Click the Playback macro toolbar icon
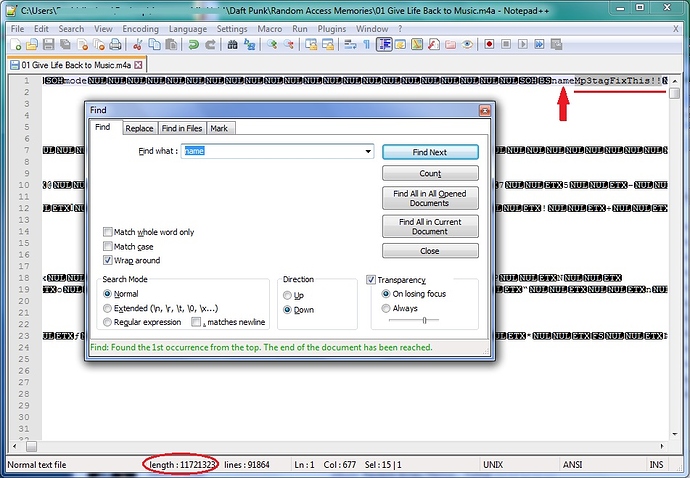This screenshot has height=478, width=690. pos(522,44)
